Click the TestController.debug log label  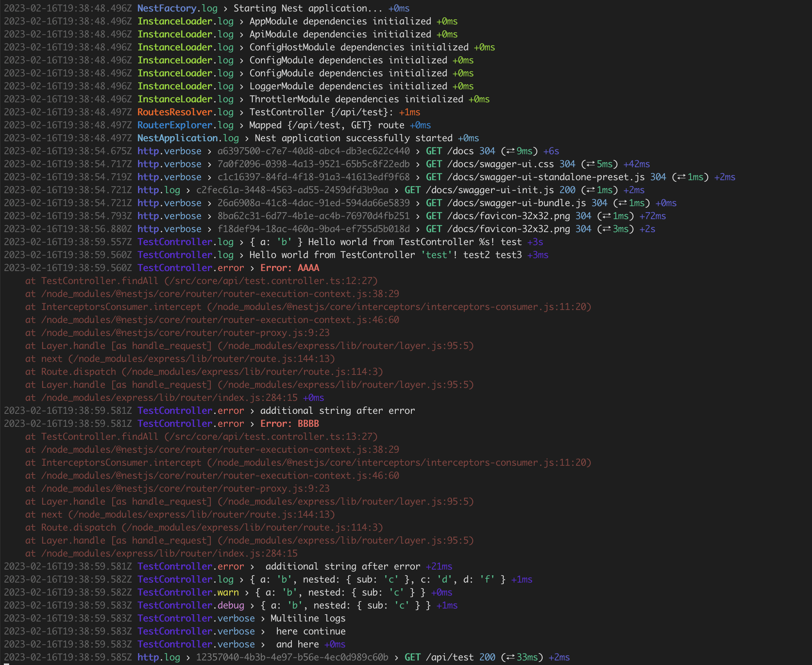(191, 605)
